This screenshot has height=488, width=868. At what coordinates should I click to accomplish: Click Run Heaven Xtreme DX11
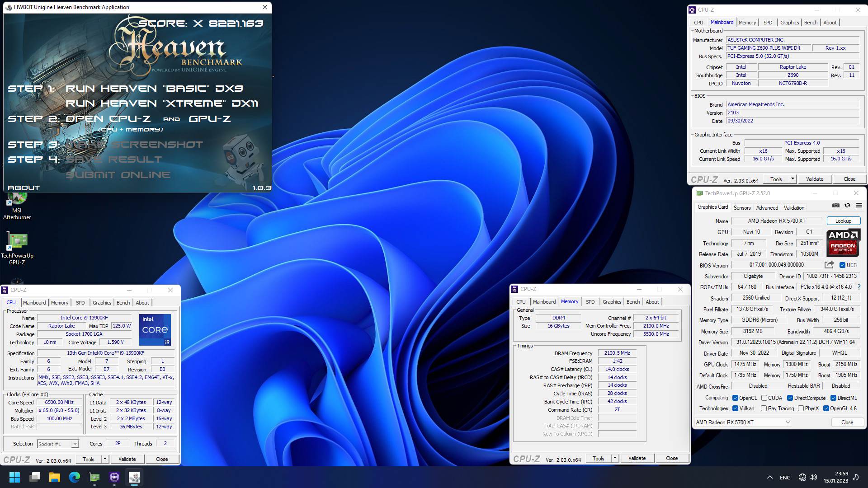[162, 103]
